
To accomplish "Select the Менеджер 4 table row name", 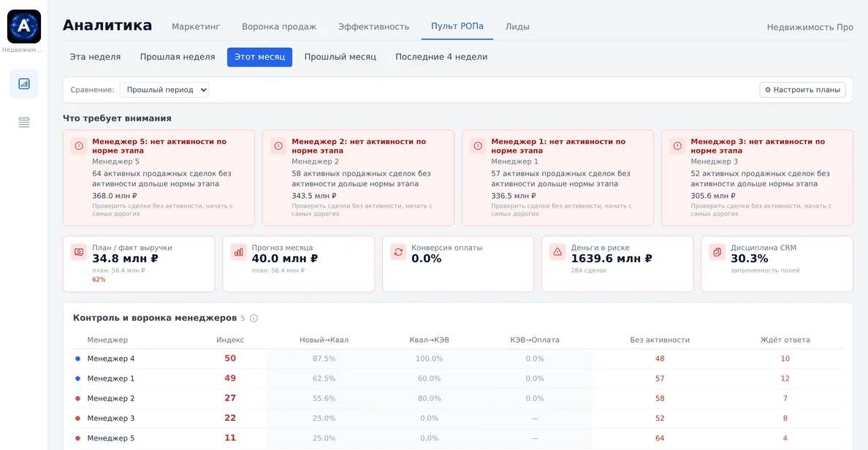I will click(x=111, y=359).
